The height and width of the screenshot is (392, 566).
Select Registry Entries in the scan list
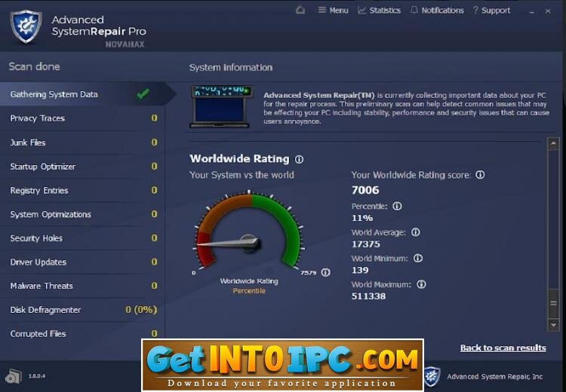[82, 190]
